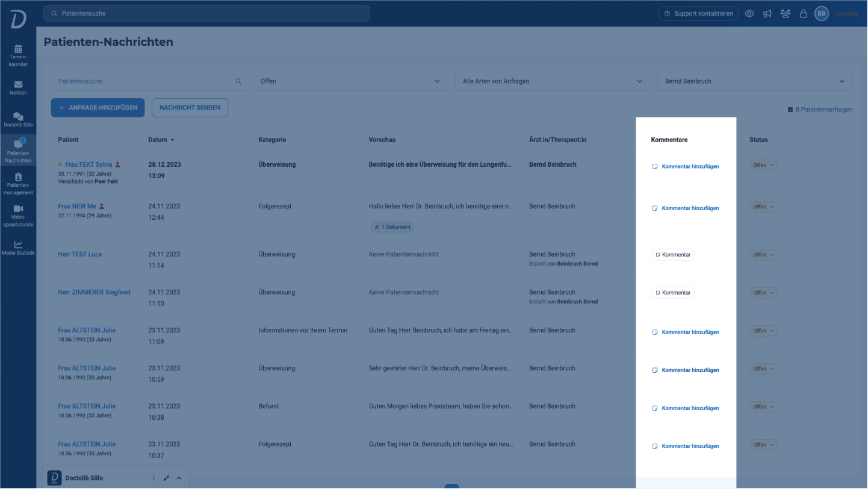Click the Doctolib logo icon

tap(18, 19)
